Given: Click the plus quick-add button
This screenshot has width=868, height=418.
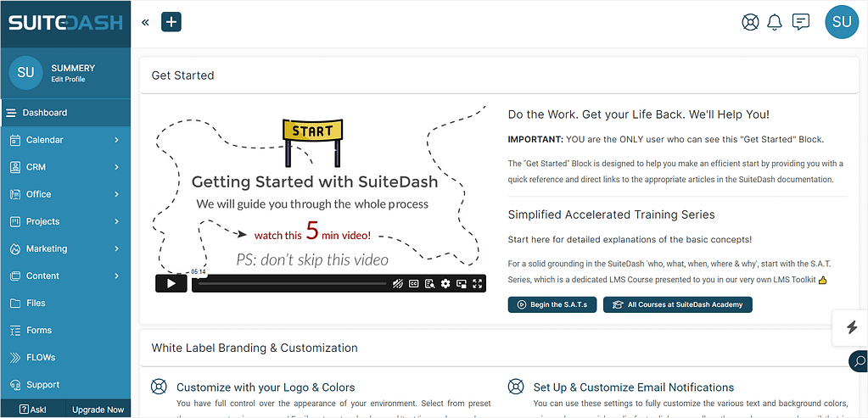Looking at the screenshot, I should tap(171, 22).
